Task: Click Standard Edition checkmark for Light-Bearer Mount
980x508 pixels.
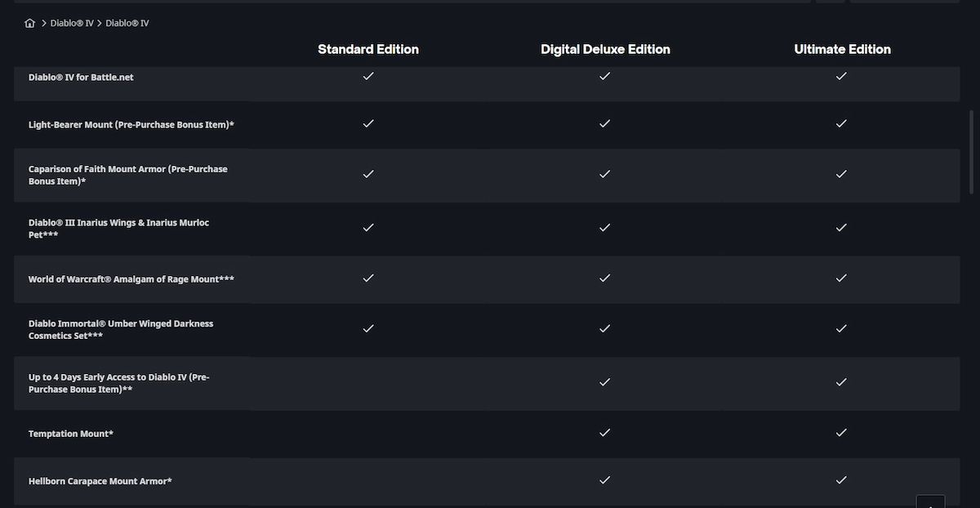Action: pos(368,123)
